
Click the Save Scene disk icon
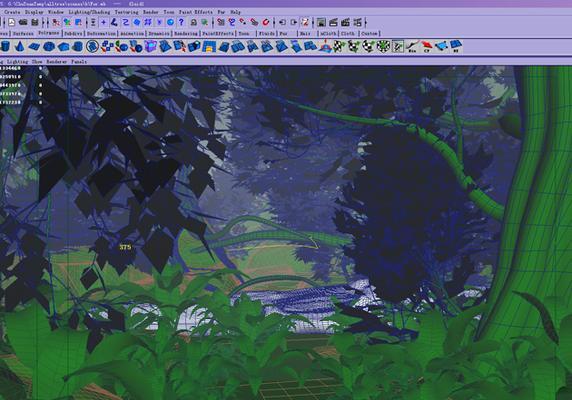pyautogui.click(x=35, y=23)
